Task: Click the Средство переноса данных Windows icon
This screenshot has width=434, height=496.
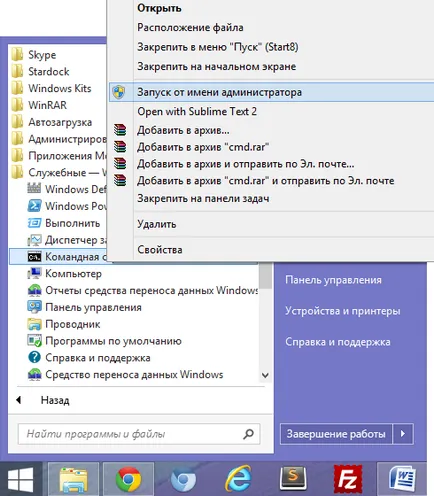Action: tap(34, 375)
